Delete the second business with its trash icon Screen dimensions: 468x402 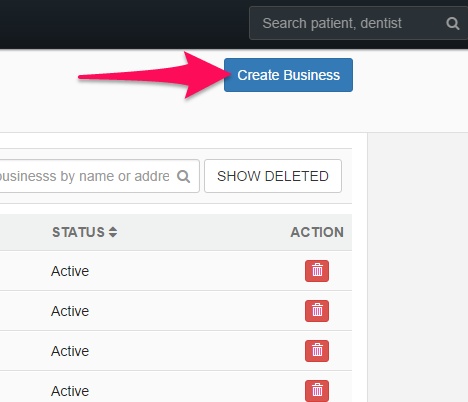click(x=317, y=311)
